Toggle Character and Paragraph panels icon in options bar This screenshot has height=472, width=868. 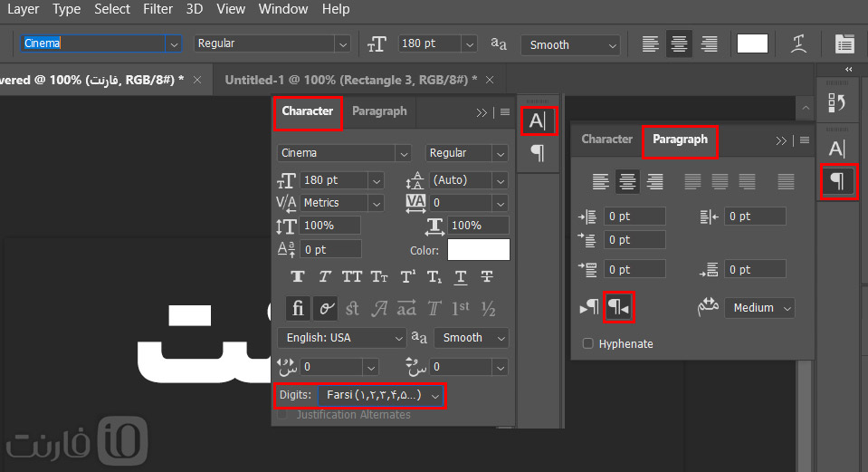tap(844, 43)
